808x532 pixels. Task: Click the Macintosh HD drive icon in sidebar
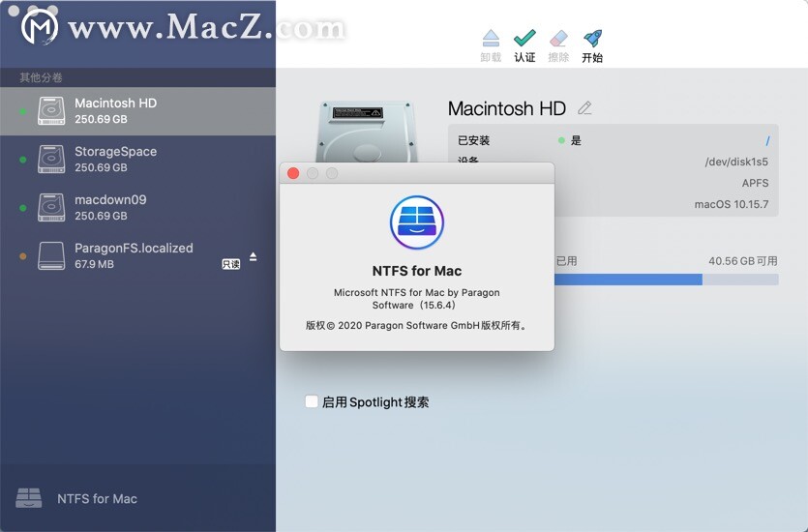51,110
